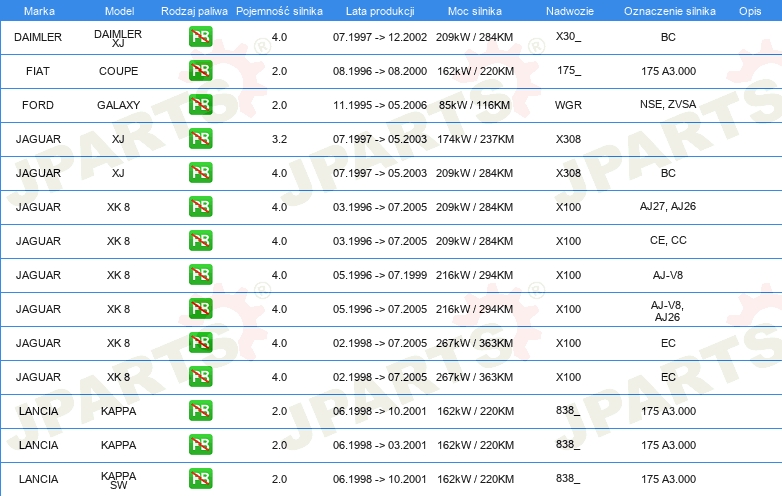
Task: Click the Oznaczenie silnika column header
Action: pyautogui.click(x=668, y=9)
